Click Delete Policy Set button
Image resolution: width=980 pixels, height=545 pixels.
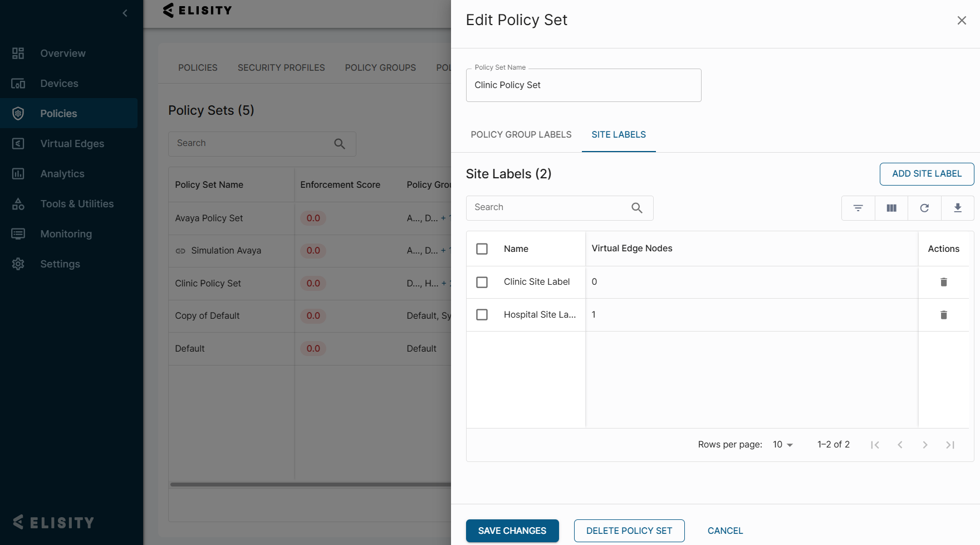[x=629, y=531]
